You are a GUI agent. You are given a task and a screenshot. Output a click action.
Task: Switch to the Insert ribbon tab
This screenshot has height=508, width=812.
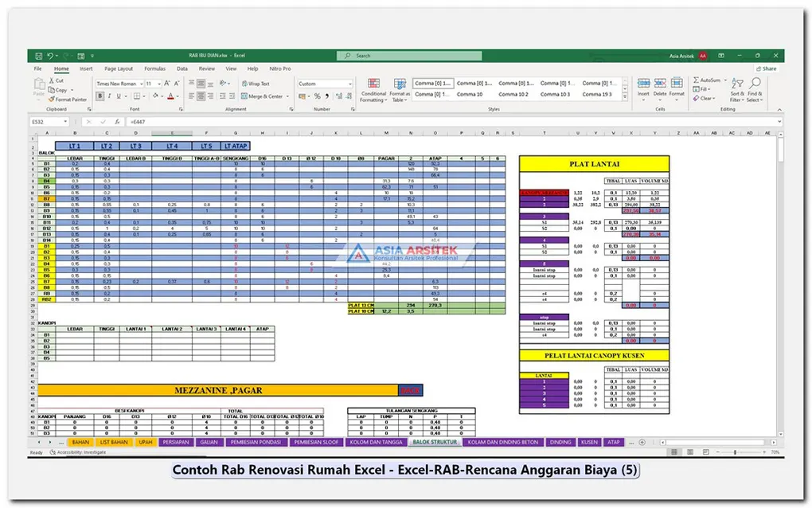86,68
